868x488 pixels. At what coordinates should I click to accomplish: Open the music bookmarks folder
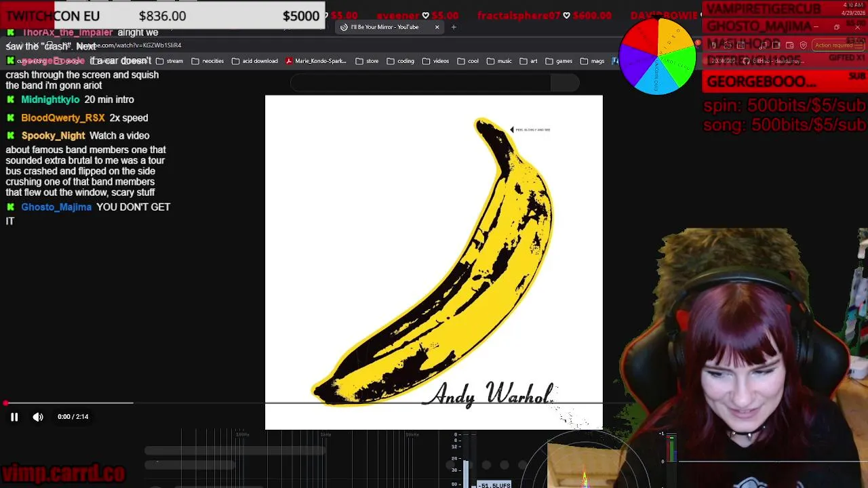click(x=499, y=61)
